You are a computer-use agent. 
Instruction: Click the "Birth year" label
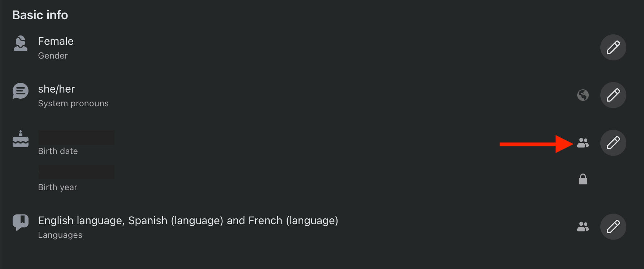(x=58, y=187)
